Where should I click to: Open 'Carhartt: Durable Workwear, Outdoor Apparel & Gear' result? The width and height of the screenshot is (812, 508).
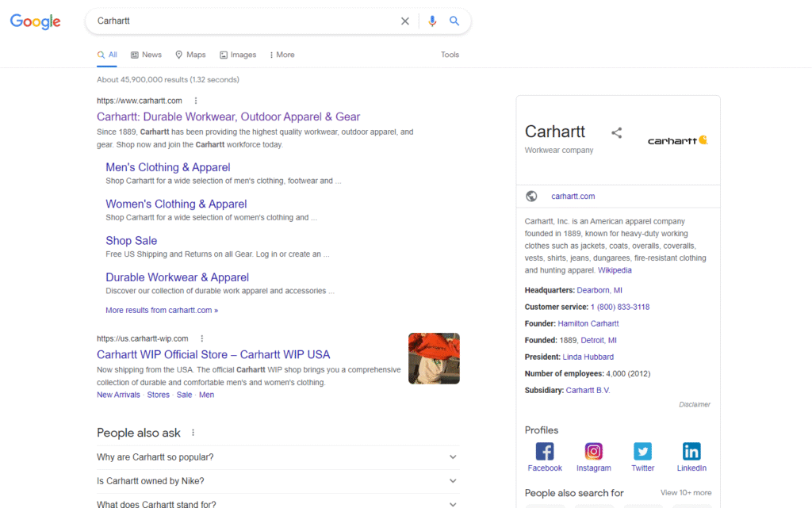228,117
